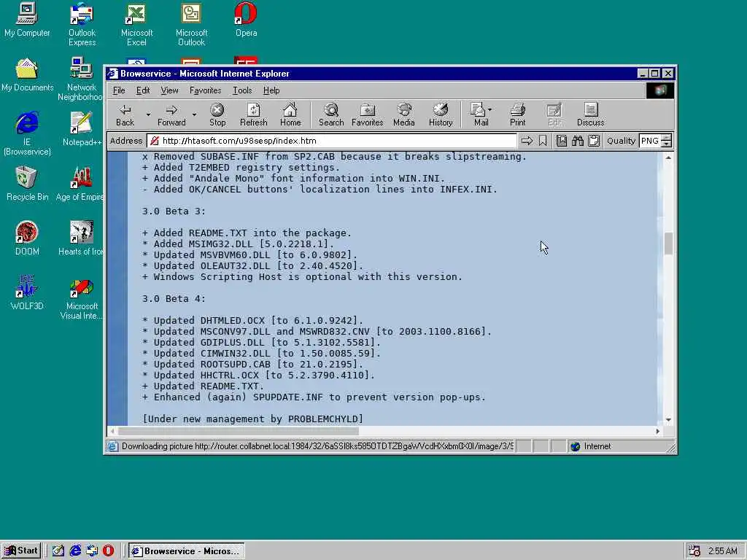Select the Opera desktop shortcut
The height and width of the screenshot is (560, 747).
click(x=246, y=20)
